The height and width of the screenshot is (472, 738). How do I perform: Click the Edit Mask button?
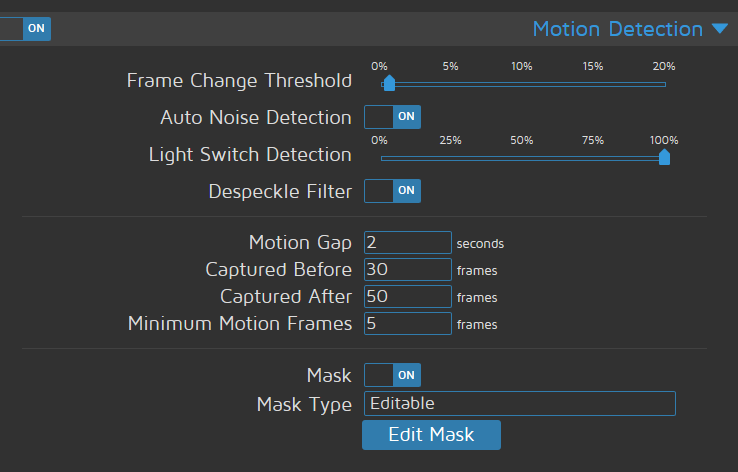[431, 435]
